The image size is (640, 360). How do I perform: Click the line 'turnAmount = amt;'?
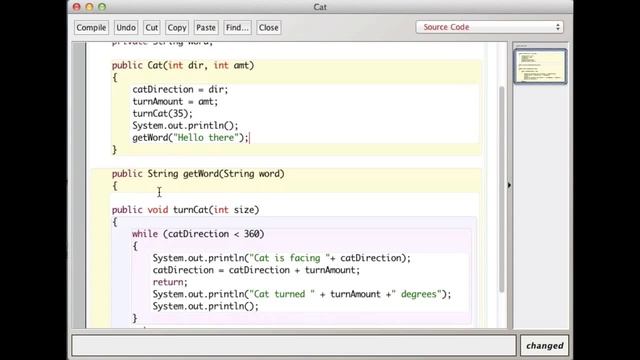(175, 102)
